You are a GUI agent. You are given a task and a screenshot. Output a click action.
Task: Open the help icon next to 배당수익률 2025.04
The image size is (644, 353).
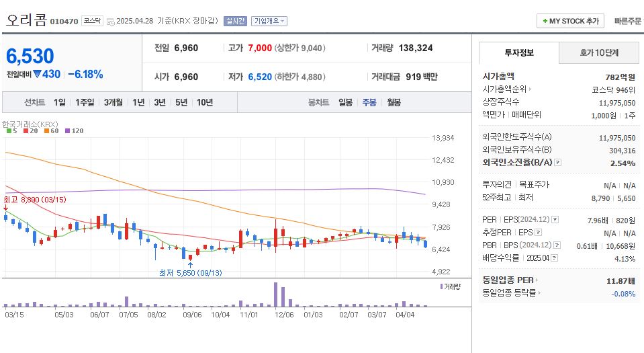click(555, 258)
